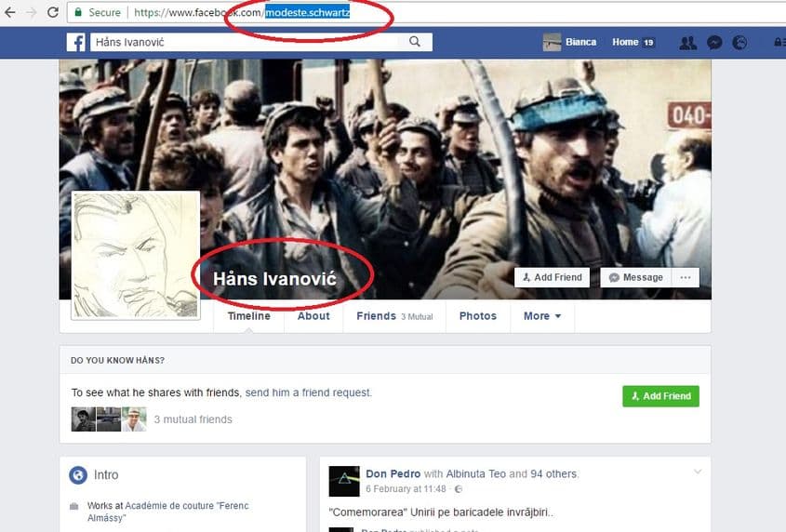The width and height of the screenshot is (786, 532).
Task: Open the Messenger messages icon
Action: tap(714, 43)
